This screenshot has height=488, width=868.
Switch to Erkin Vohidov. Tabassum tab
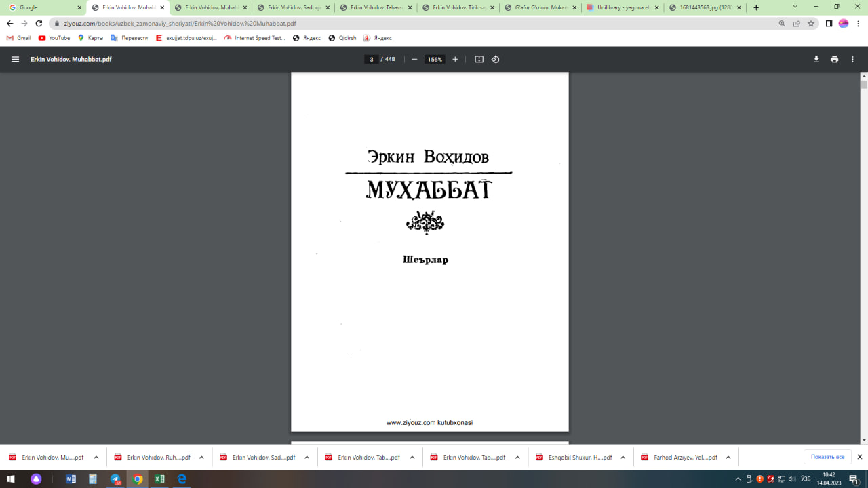(x=374, y=7)
